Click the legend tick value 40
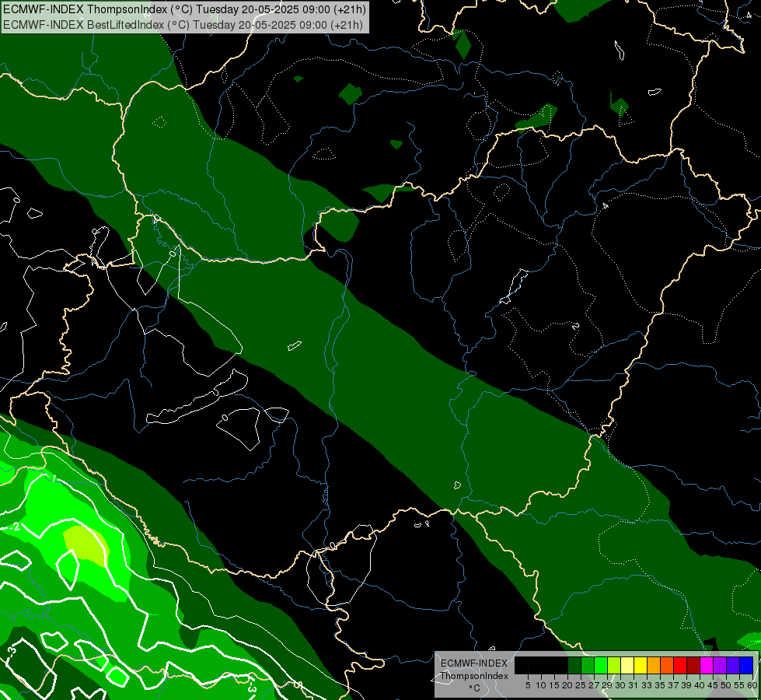761x700 pixels. pyautogui.click(x=700, y=685)
